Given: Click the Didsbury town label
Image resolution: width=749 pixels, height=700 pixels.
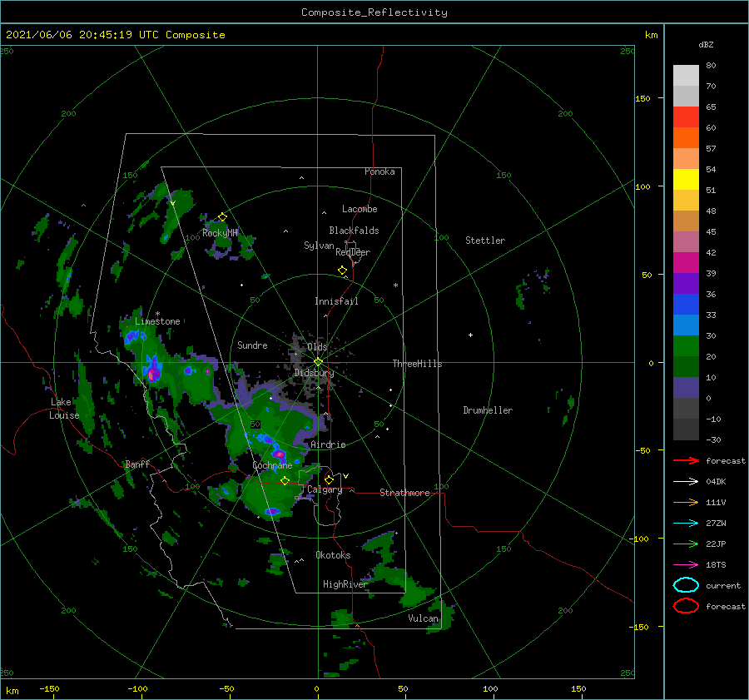Looking at the screenshot, I should point(314,373).
